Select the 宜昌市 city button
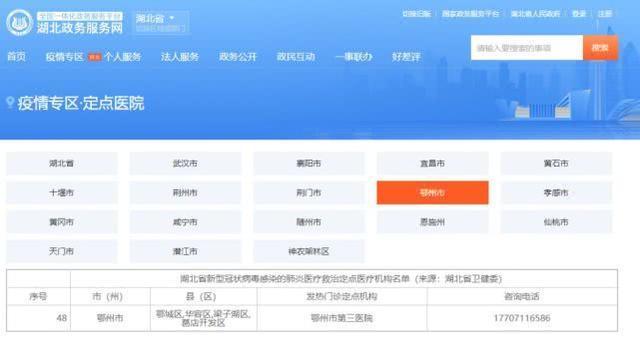The height and width of the screenshot is (360, 640). [432, 163]
